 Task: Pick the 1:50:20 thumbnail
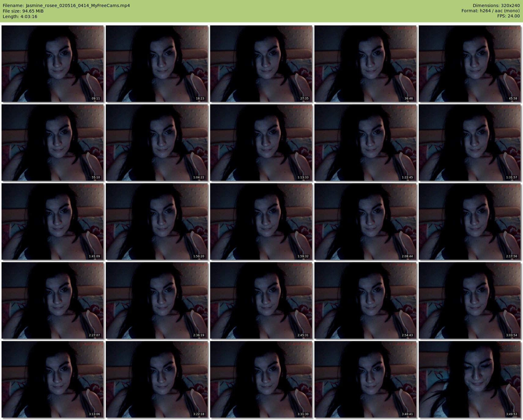pyautogui.click(x=157, y=221)
